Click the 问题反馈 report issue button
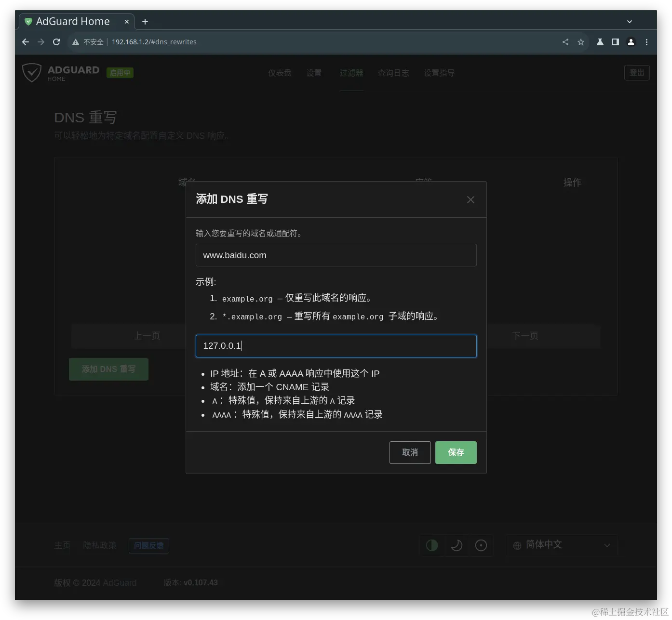The height and width of the screenshot is (620, 672). [148, 546]
